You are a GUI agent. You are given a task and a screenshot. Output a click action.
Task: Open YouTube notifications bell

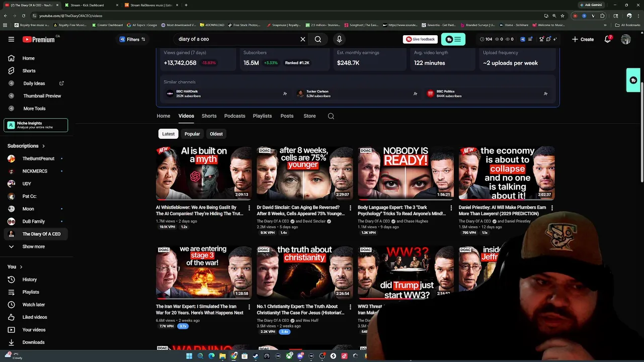click(608, 39)
